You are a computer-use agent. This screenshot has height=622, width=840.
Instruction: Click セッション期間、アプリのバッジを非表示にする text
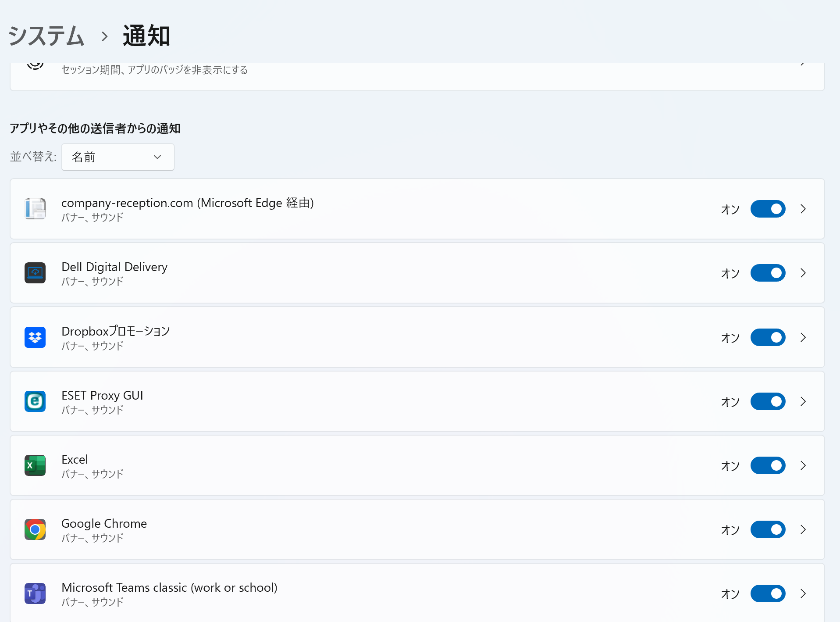tap(154, 70)
